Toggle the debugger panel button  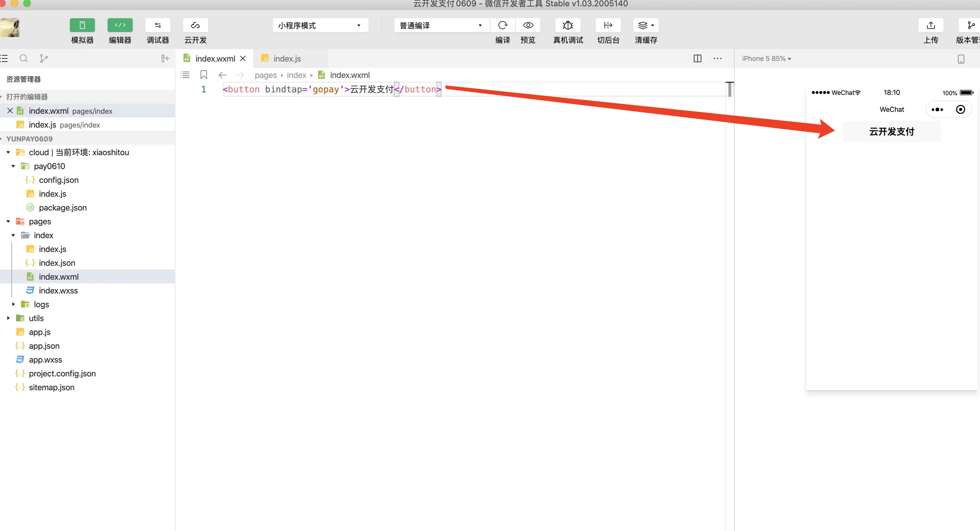(157, 26)
